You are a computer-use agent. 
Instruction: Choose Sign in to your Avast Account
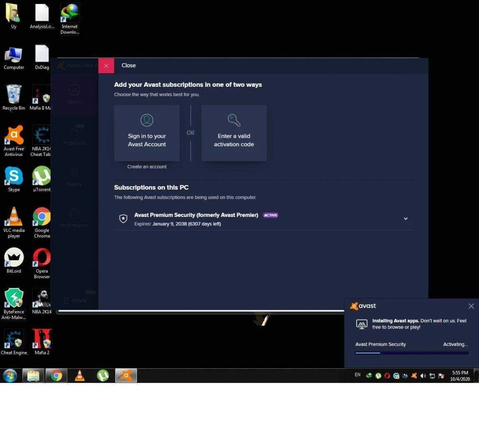pyautogui.click(x=147, y=133)
